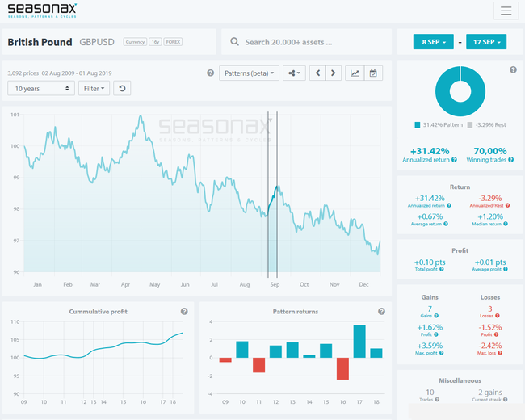
Task: Show Average profit info icon
Action: (x=506, y=269)
